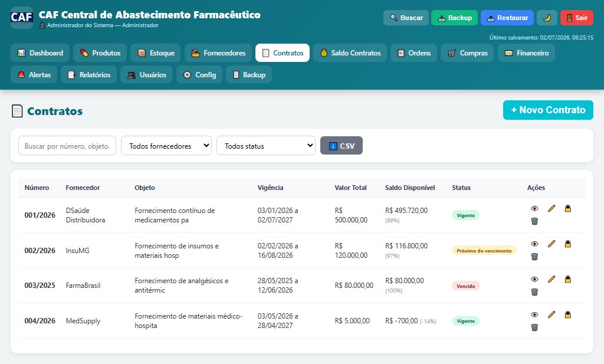This screenshot has width=604, height=364.
Task: Click lock icon on contract 004/2026
Action: tap(568, 314)
